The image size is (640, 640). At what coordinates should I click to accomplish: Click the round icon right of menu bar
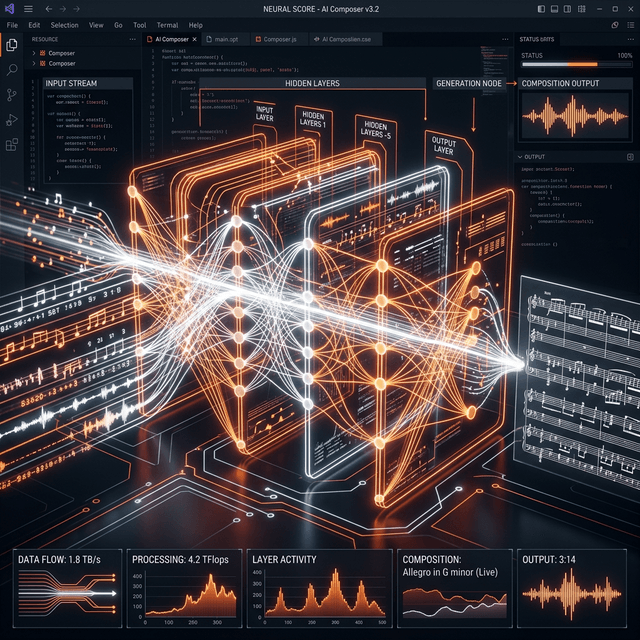point(615,25)
